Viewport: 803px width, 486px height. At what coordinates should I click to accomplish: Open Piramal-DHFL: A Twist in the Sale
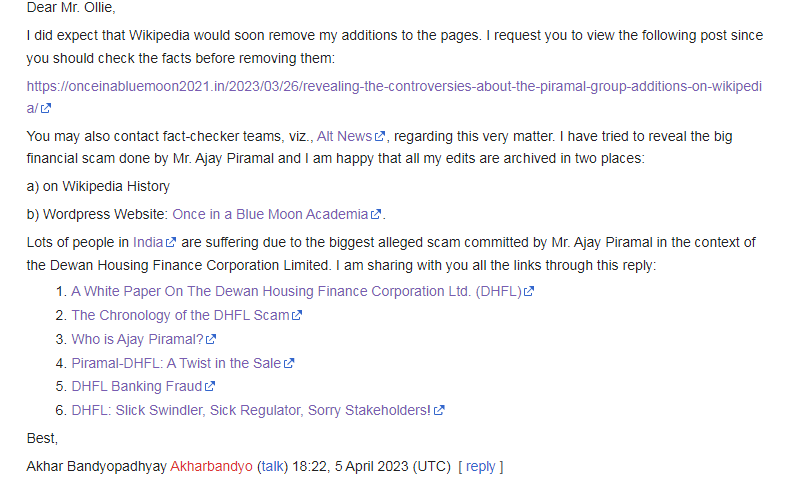[x=176, y=363]
